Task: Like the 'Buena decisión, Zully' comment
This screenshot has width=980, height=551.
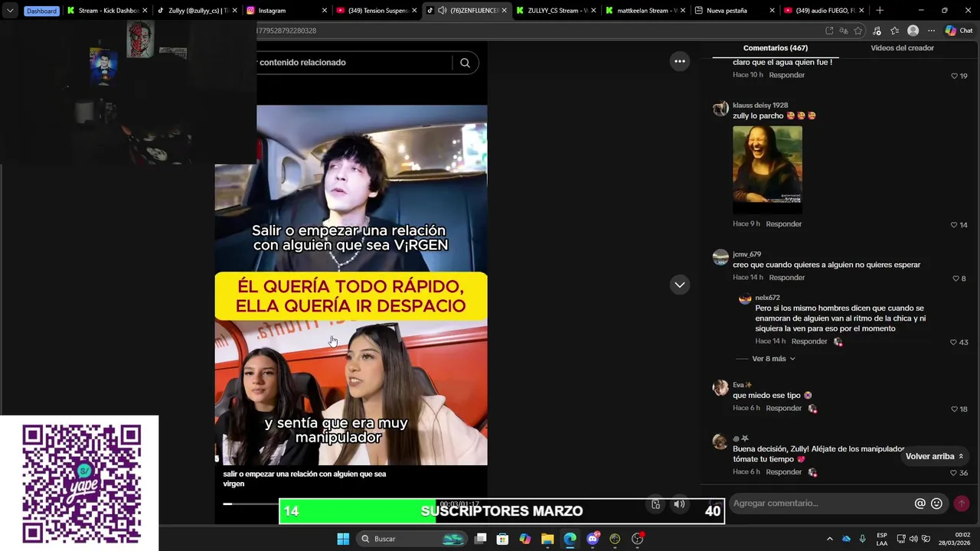Action: (x=954, y=473)
